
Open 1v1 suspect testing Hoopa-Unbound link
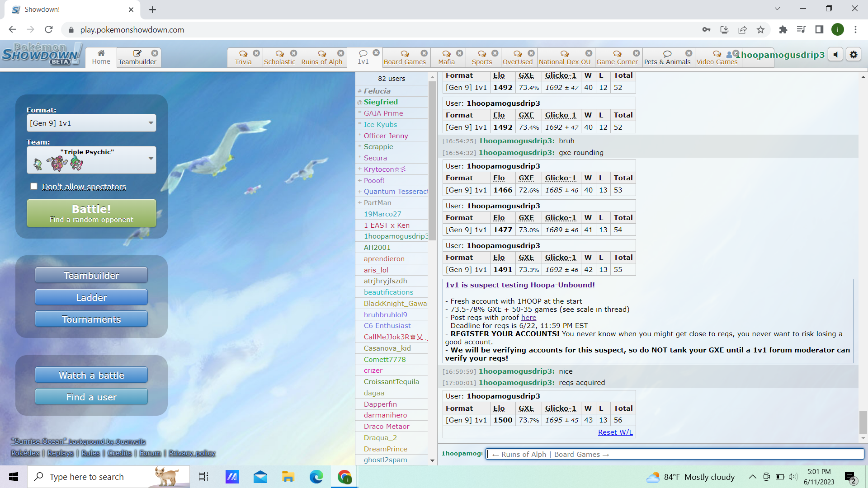(520, 285)
